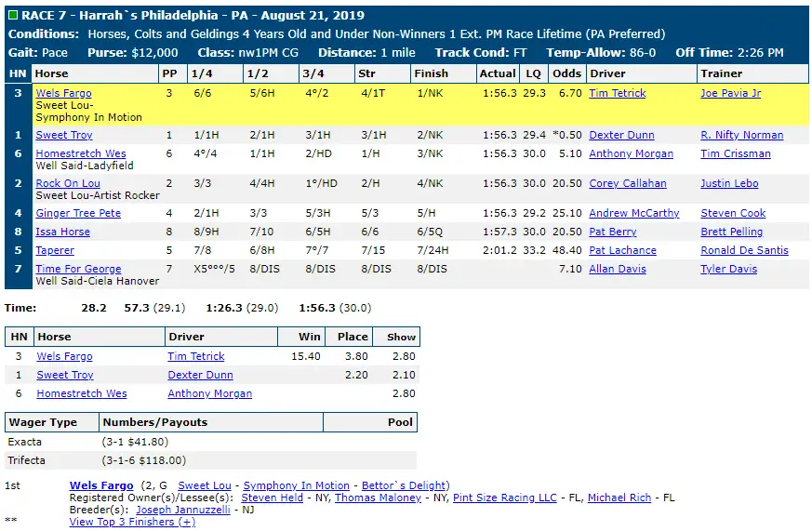The width and height of the screenshot is (812, 531).
Task: Click the final time 1:56.3 in Time row
Action: (317, 308)
